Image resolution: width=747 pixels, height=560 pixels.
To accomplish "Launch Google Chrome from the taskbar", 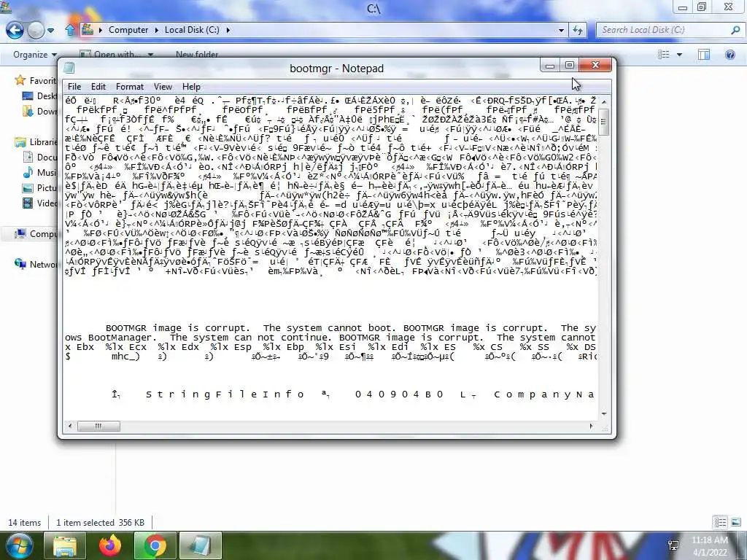I will point(155,545).
